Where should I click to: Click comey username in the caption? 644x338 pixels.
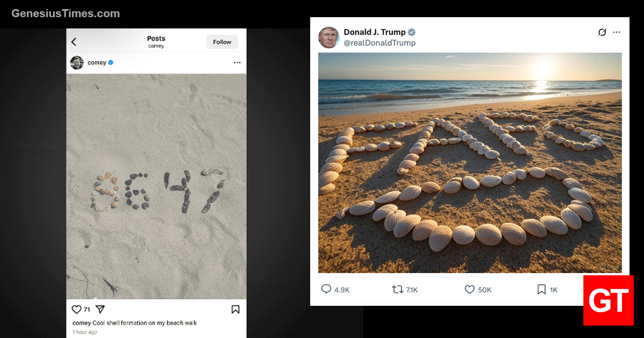82,323
